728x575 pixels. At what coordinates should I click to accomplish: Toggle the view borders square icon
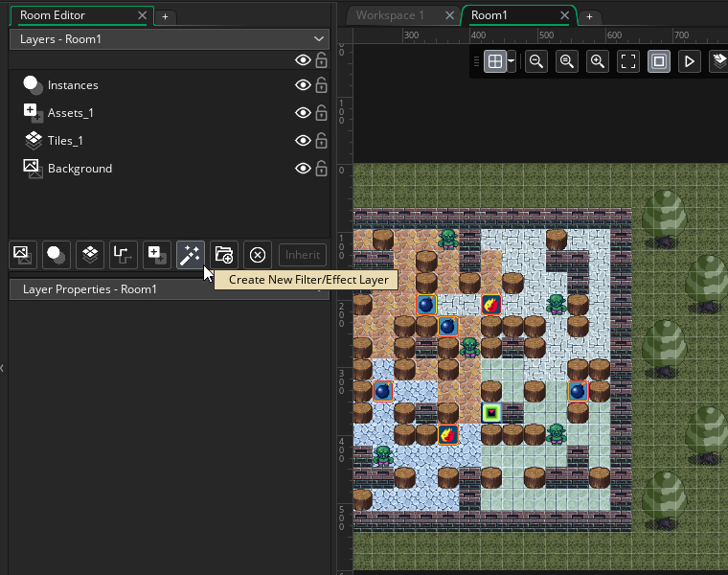pyautogui.click(x=659, y=61)
